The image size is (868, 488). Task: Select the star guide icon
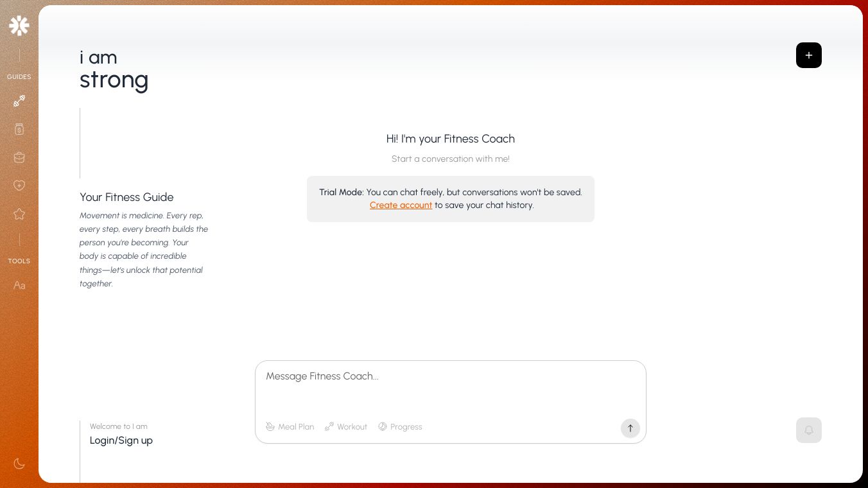coord(19,214)
